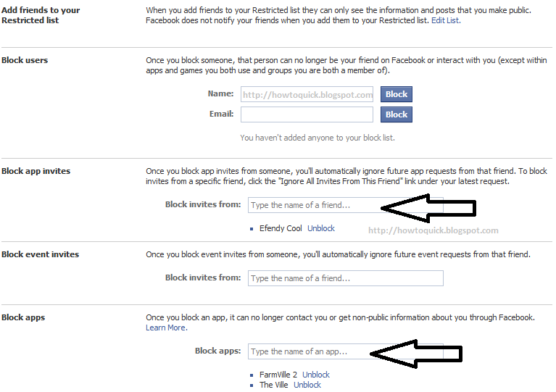Unblock The Ville app

point(307,385)
